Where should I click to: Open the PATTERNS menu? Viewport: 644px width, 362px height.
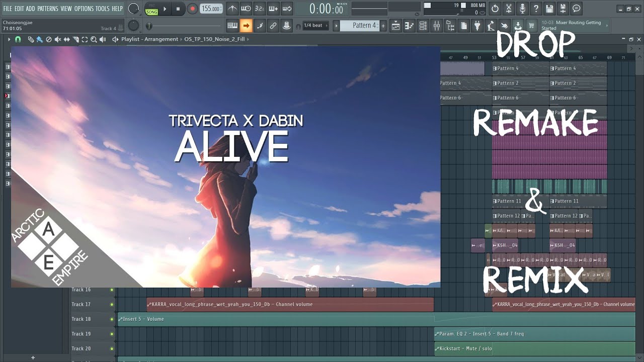48,9
